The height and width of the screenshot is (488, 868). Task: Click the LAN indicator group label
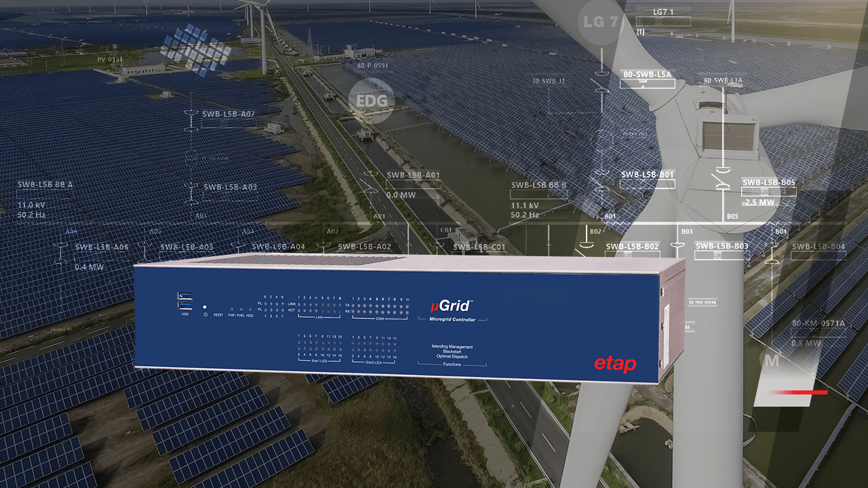click(x=320, y=317)
